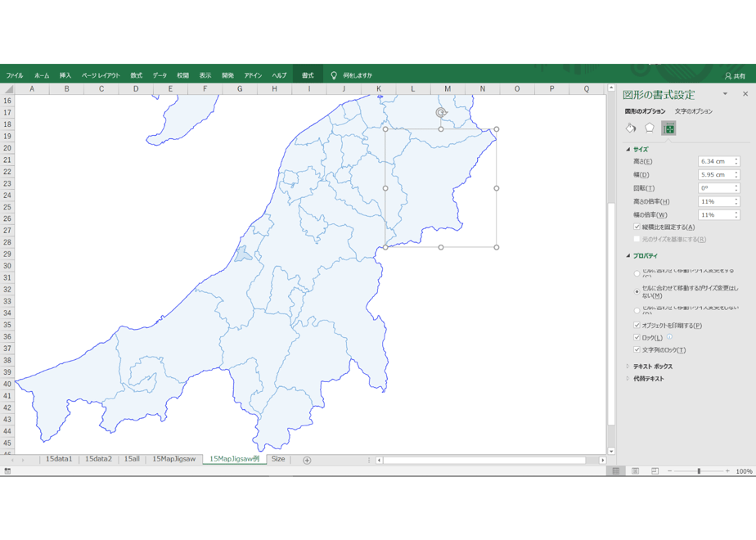The image size is (756, 540).
Task: Click the Share button
Action: (x=736, y=76)
